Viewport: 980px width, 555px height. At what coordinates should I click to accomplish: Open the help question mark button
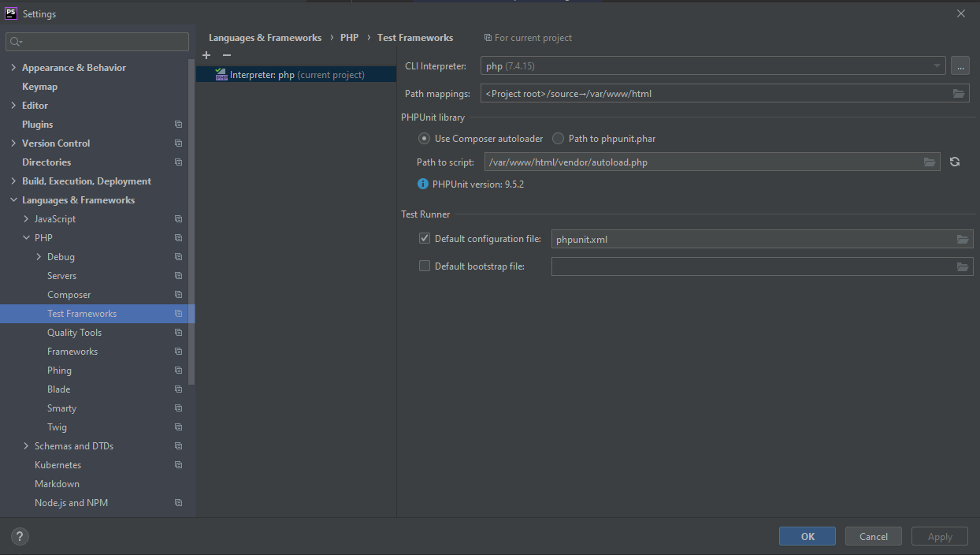(x=20, y=536)
